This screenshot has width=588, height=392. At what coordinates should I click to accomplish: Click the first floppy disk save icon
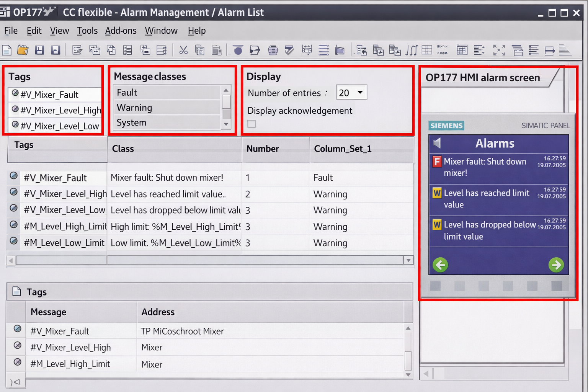point(39,50)
